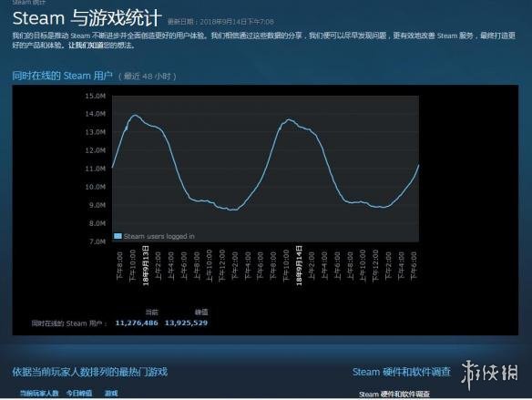Select the '游戏' column header

tap(111, 394)
